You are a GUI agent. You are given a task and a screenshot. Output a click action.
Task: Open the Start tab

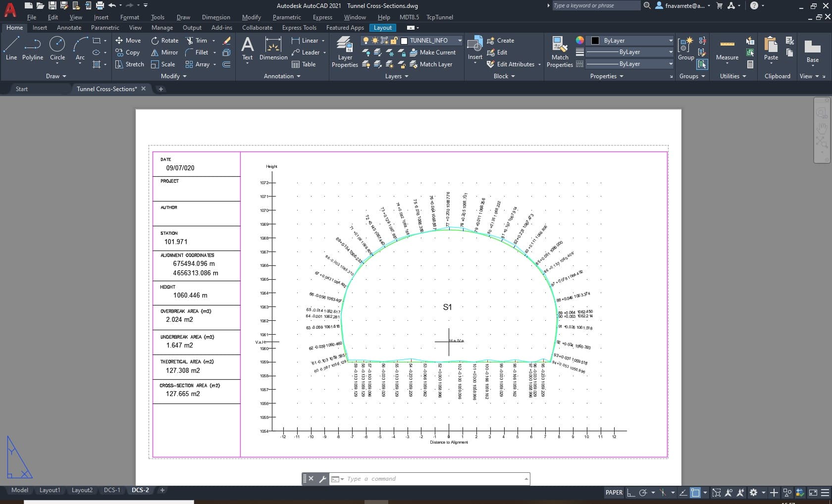[22, 89]
